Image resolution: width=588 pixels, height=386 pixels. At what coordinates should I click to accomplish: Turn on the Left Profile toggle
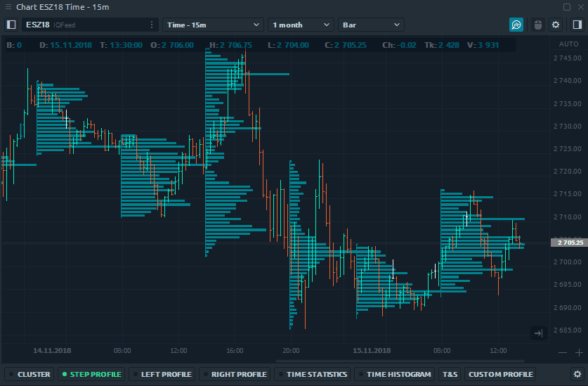pos(162,374)
